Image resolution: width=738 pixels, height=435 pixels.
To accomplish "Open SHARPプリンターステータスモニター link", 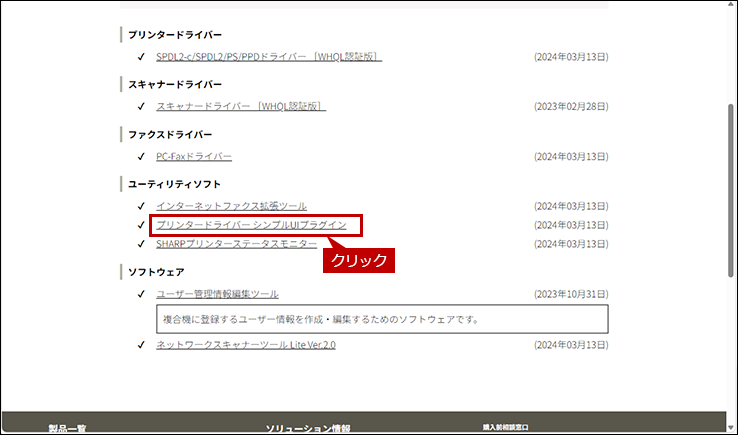I will point(236,244).
